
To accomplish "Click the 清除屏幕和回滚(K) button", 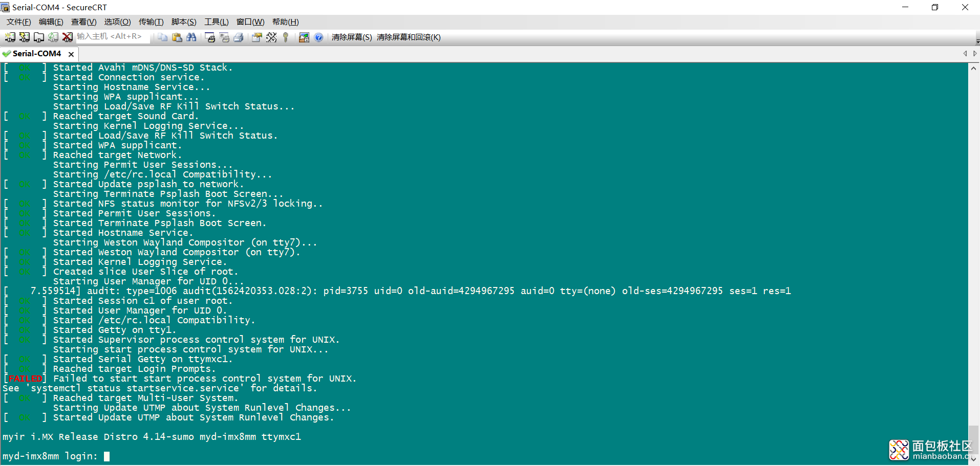I will (x=409, y=37).
